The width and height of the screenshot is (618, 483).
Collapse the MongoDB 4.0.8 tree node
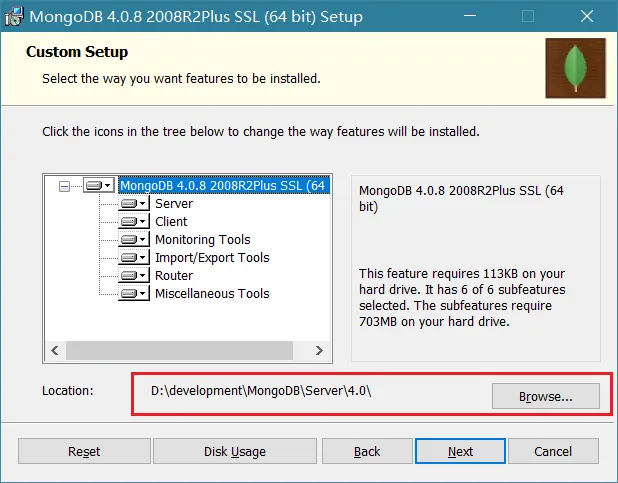pyautogui.click(x=65, y=186)
